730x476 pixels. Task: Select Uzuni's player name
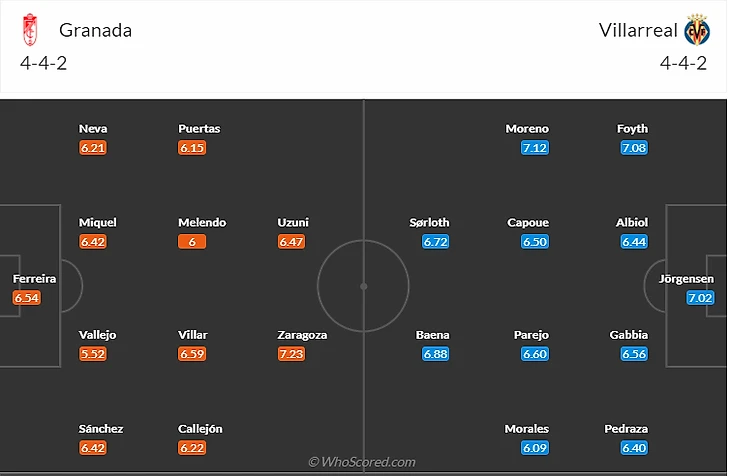(x=293, y=223)
